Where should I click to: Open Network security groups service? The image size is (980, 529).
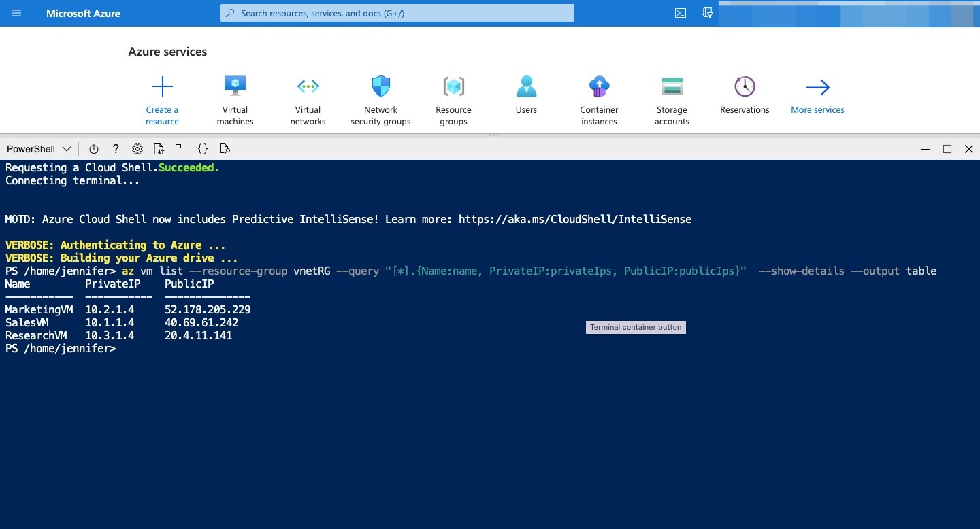pos(380,101)
